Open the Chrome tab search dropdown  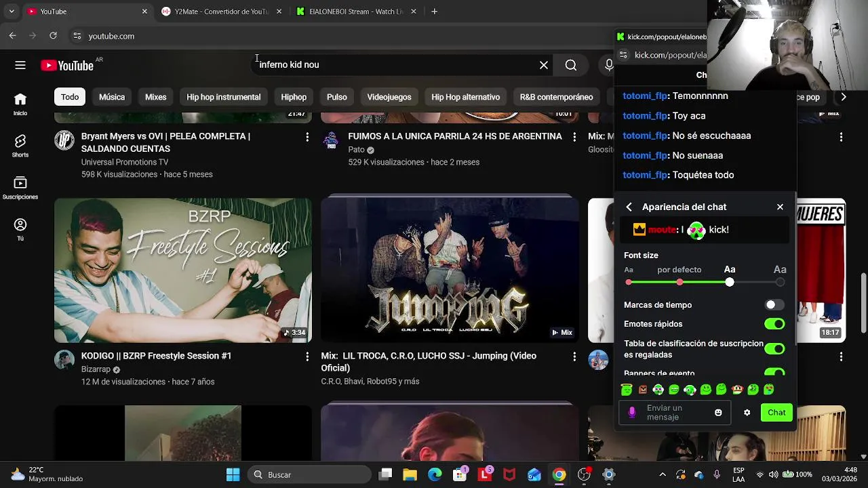(12, 12)
